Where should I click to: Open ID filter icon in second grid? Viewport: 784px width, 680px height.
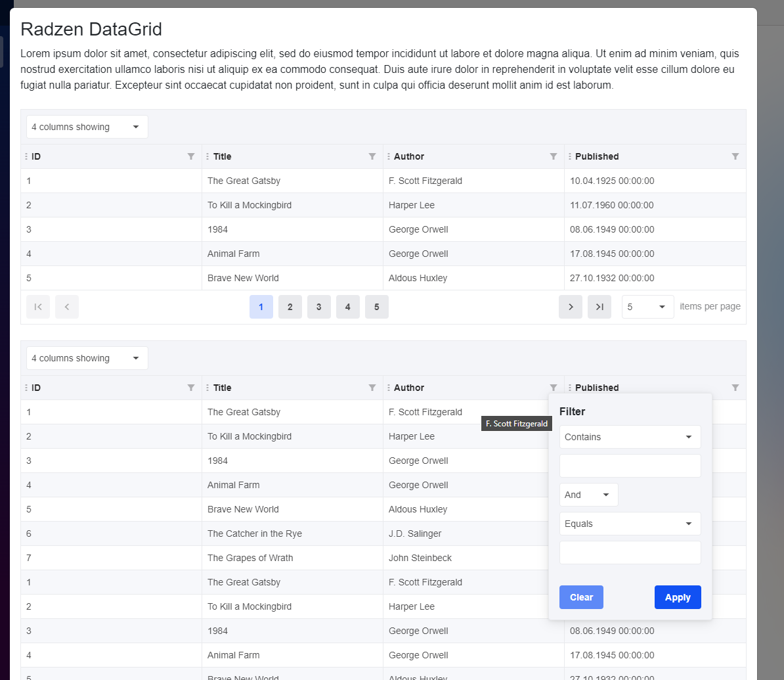(191, 388)
